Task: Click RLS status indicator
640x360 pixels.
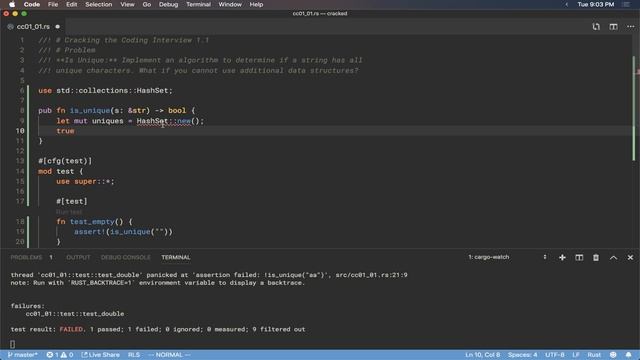Action: (x=134, y=355)
